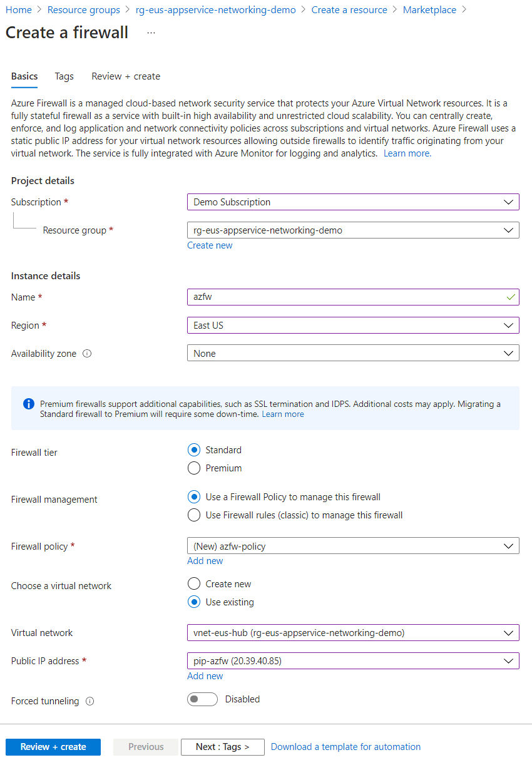Click the Next : Tags button
Image resolution: width=532 pixels, height=760 pixels.
[222, 747]
